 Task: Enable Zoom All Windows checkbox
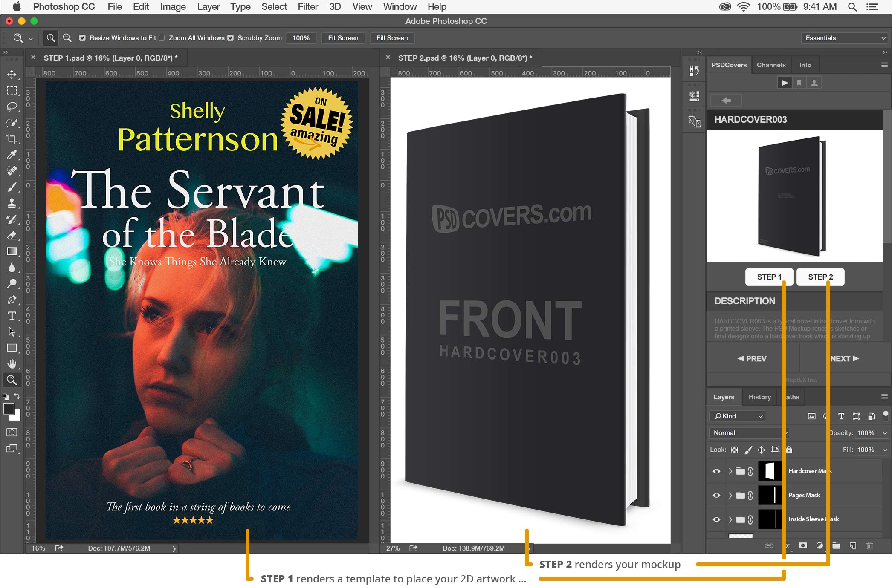pyautogui.click(x=162, y=38)
